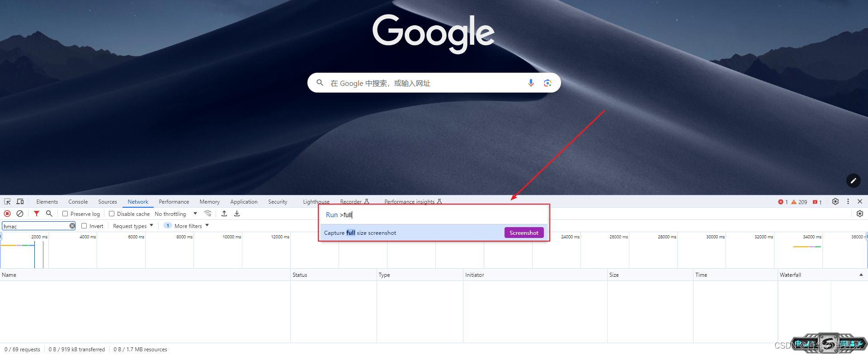Click '0 B / 919 kB transferred' text
This screenshot has height=354, width=868.
pos(77,349)
